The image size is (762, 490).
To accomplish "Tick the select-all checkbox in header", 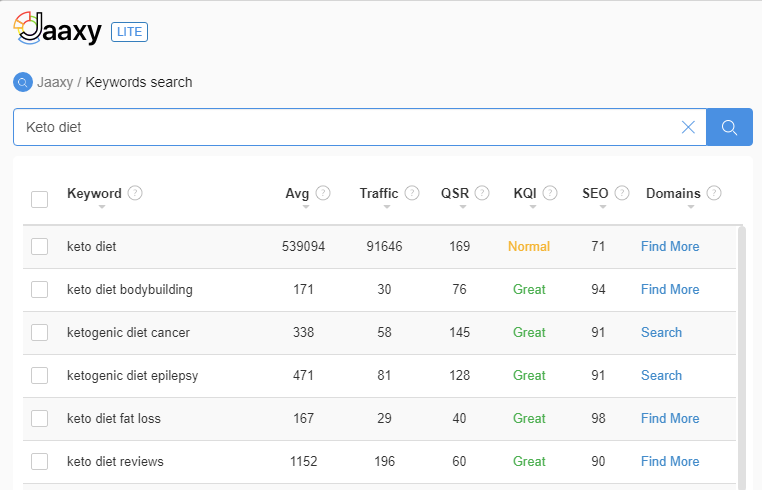I will tap(39, 199).
